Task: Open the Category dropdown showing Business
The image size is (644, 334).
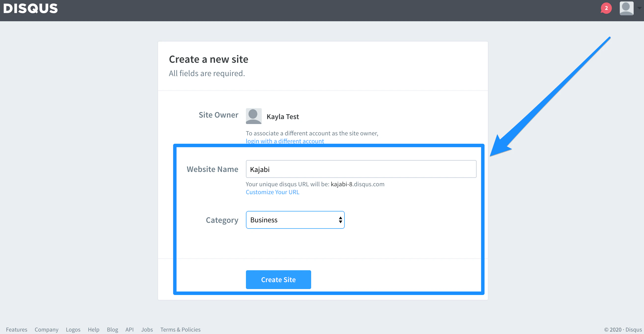Action: (295, 220)
